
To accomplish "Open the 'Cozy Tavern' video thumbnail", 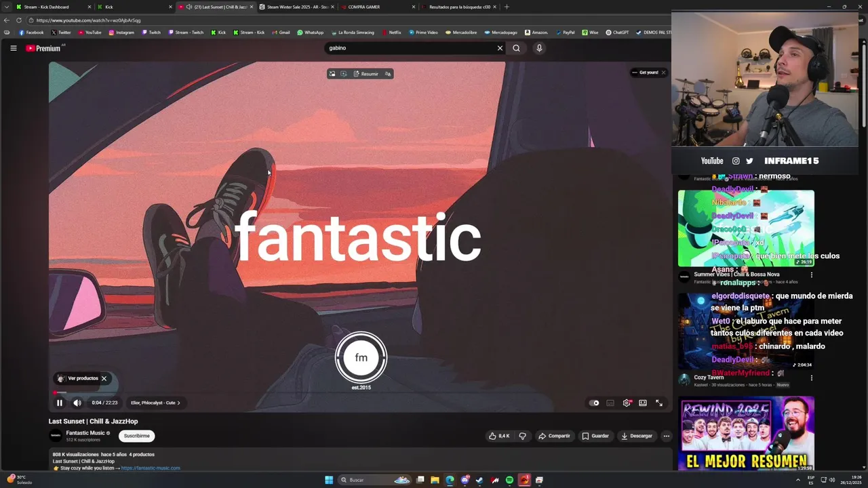I will pyautogui.click(x=746, y=331).
